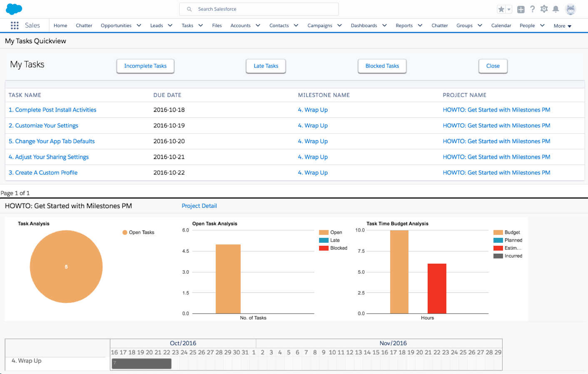Expand the favorites list dropdown arrow
The image size is (588, 374).
509,9
